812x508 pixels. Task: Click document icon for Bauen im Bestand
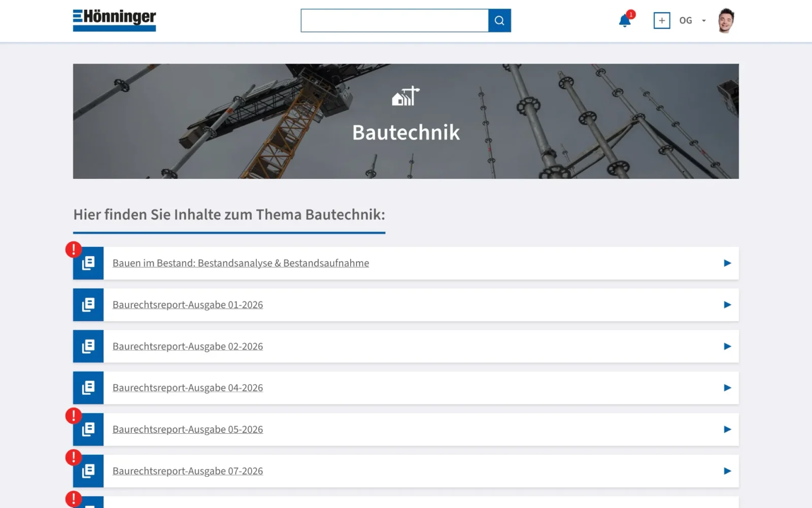[x=88, y=263]
